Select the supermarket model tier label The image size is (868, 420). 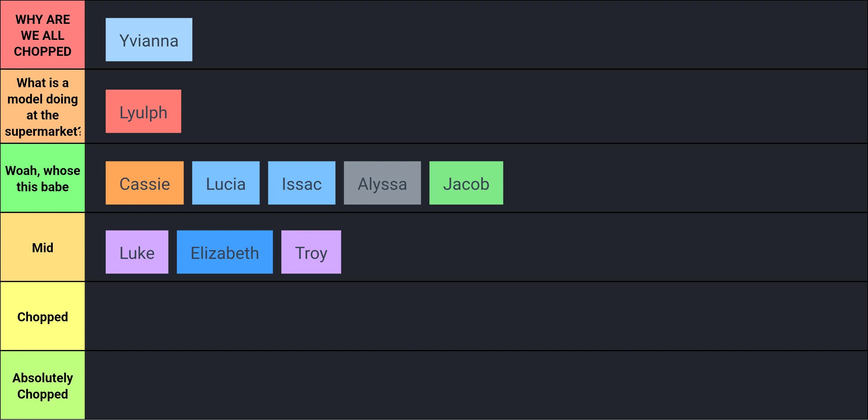pos(42,106)
